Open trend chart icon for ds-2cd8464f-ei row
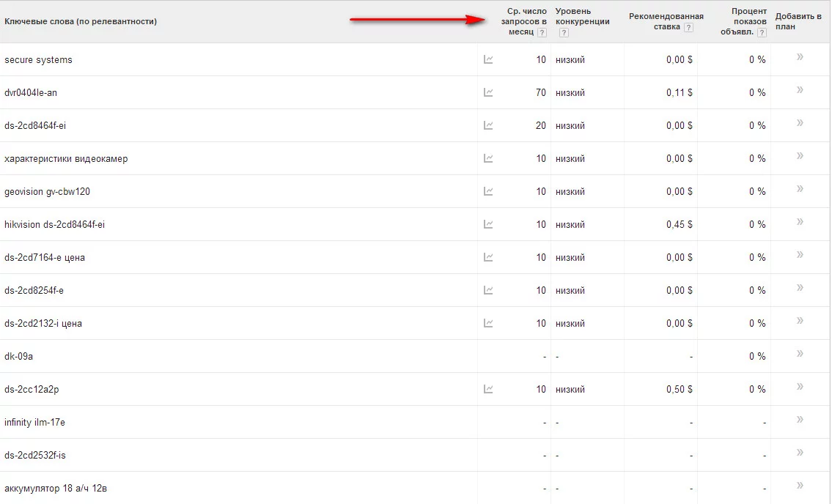This screenshot has width=832, height=504. (488, 125)
